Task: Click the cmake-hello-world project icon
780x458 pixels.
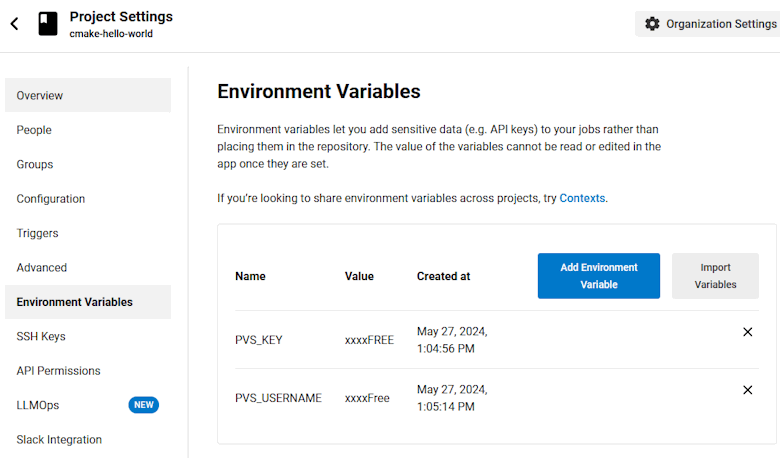Action: 48,24
